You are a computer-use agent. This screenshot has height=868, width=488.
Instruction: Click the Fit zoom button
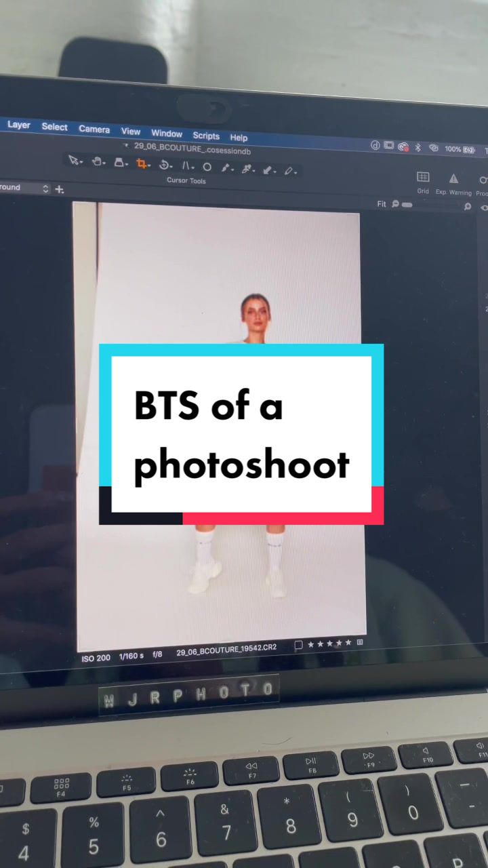coord(382,203)
